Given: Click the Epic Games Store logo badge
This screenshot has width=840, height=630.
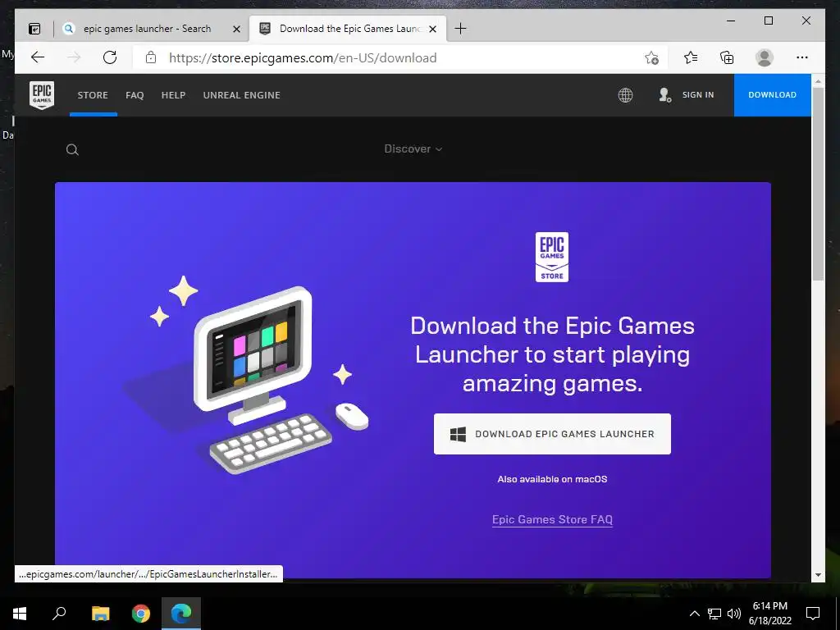Looking at the screenshot, I should [x=552, y=257].
